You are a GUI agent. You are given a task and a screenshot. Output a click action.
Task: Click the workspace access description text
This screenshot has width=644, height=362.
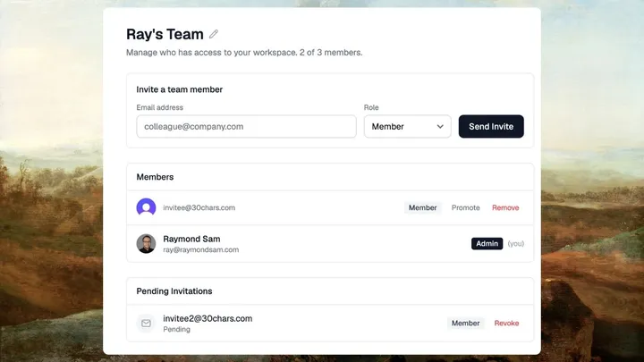pos(244,53)
